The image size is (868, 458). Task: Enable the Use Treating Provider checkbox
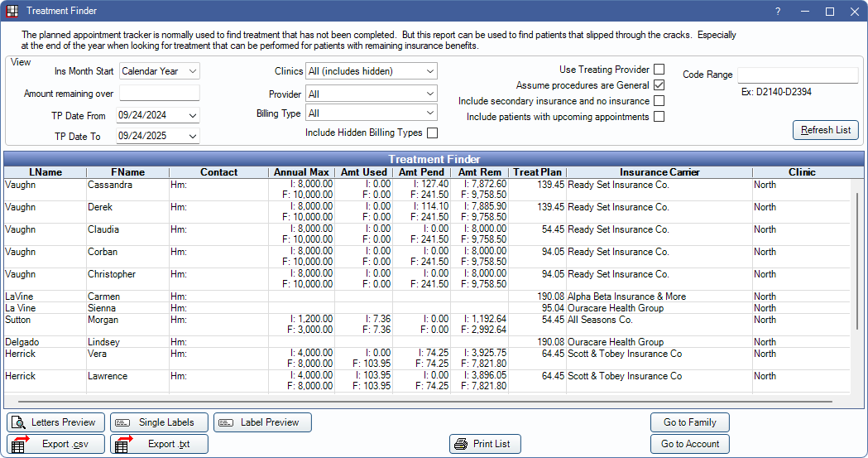click(x=659, y=70)
